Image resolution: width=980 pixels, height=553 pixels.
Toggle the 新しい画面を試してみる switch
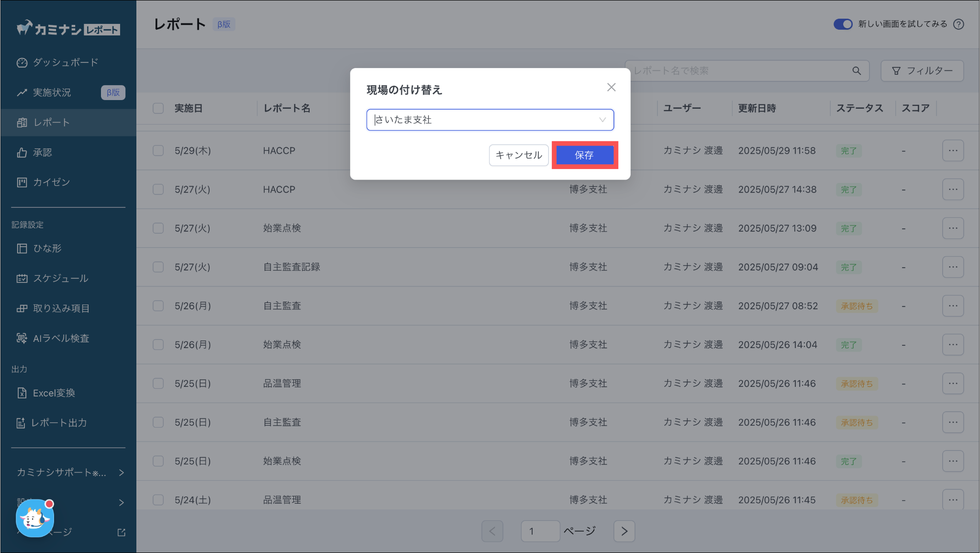[843, 24]
